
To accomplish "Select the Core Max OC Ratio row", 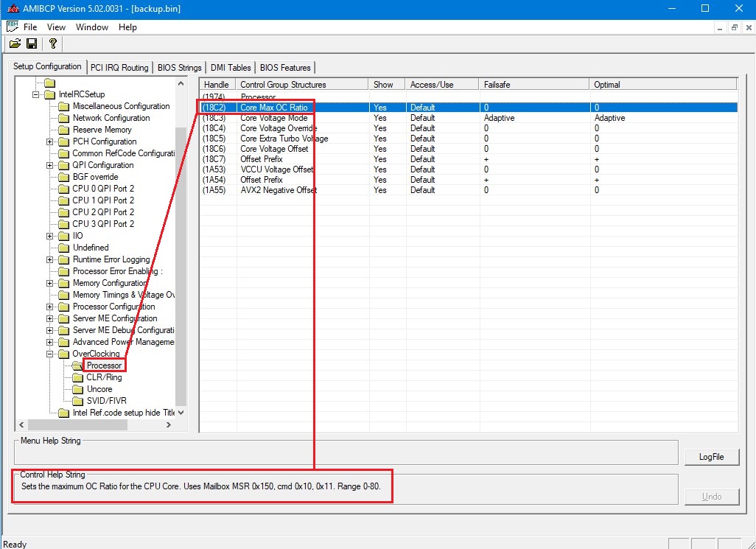I will coord(469,108).
